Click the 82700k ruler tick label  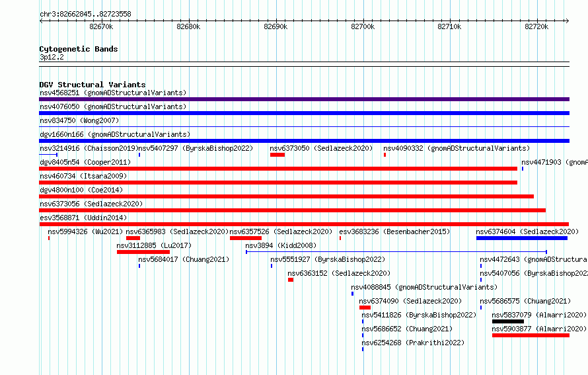coord(363,26)
